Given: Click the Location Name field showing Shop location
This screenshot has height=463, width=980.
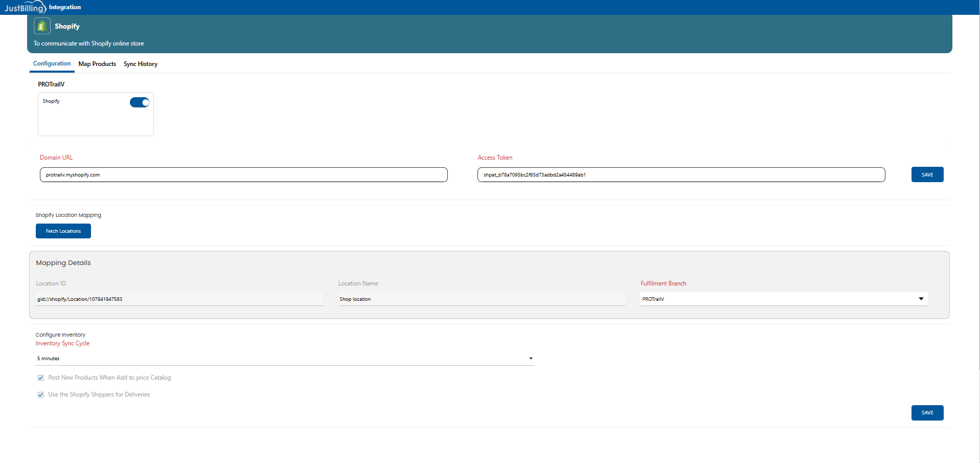Looking at the screenshot, I should 481,299.
